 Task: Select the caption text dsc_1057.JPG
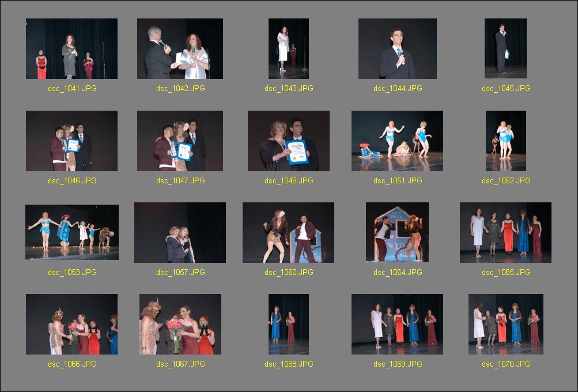click(180, 272)
